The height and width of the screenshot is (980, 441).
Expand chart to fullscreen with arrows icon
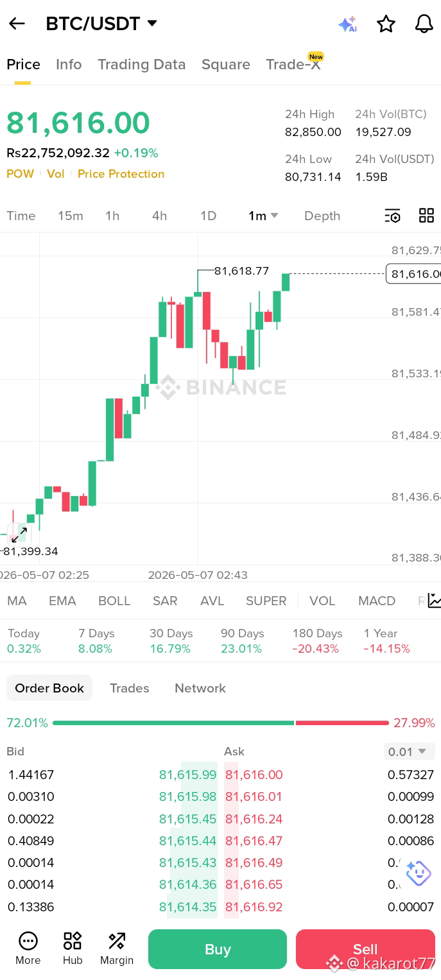click(x=19, y=533)
